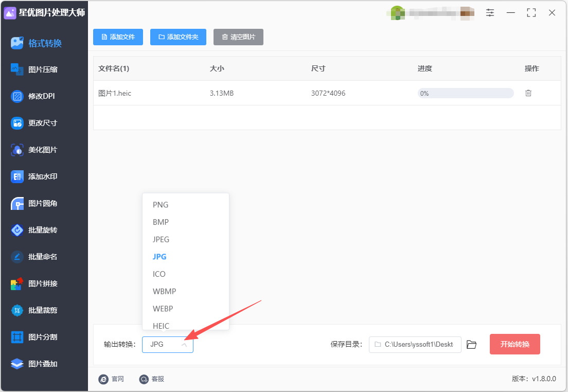Choose BMP from the format list

[x=185, y=222]
